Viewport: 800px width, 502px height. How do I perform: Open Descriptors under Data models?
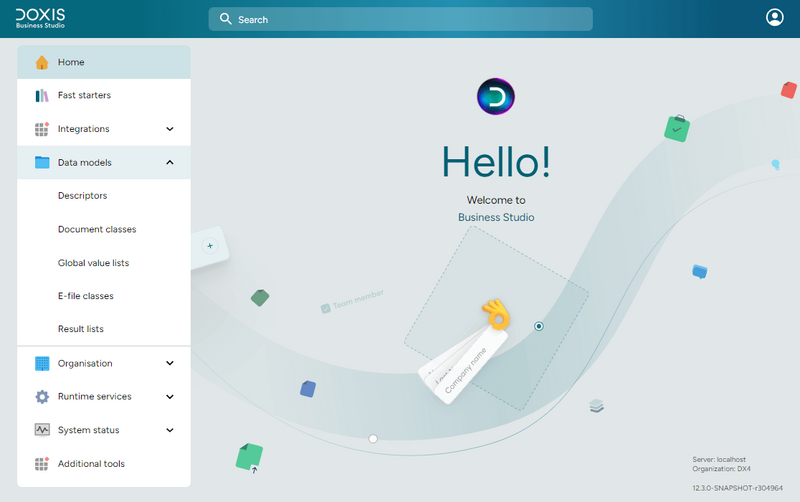(x=82, y=196)
